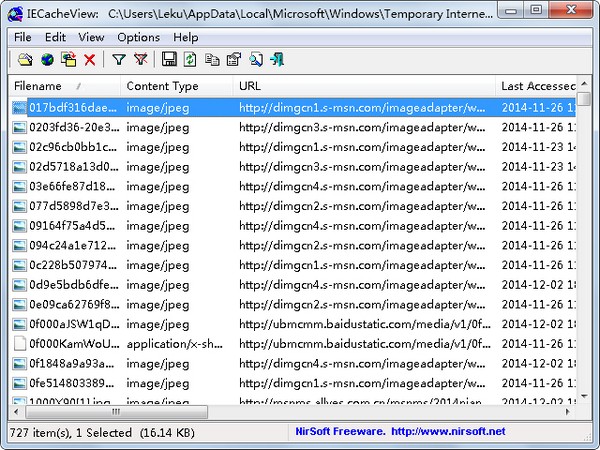The height and width of the screenshot is (450, 600).
Task: Copy selected items toolbar icon
Action: tap(212, 60)
